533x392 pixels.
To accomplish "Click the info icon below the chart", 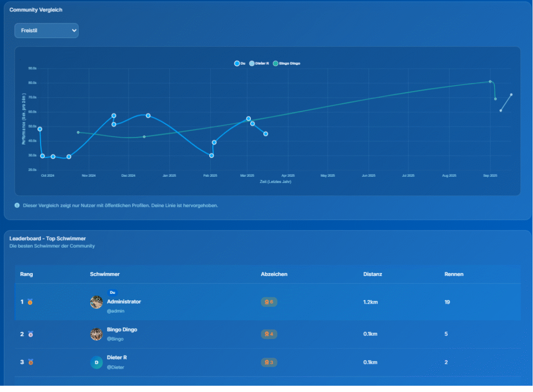I will pyautogui.click(x=17, y=205).
